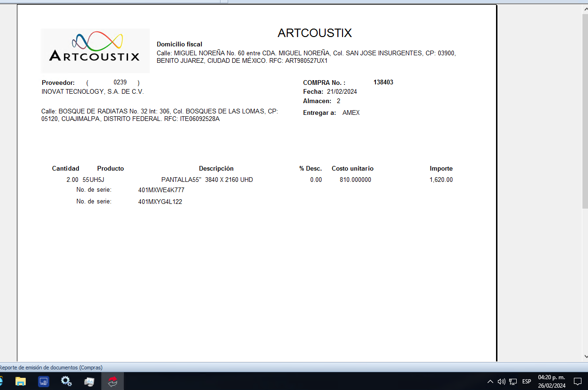
Task: Open the notification center icon
Action: point(578,382)
